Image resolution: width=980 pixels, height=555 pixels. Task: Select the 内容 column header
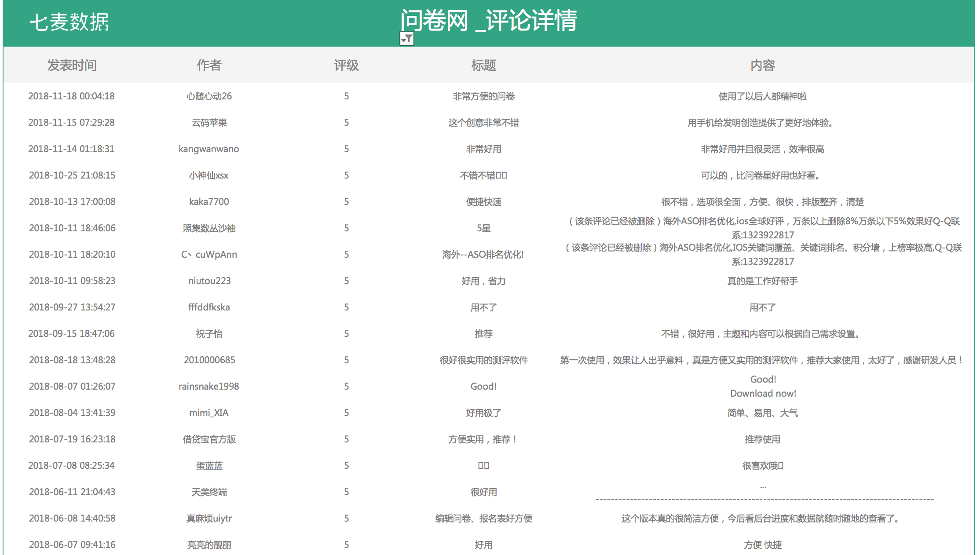pyautogui.click(x=763, y=66)
